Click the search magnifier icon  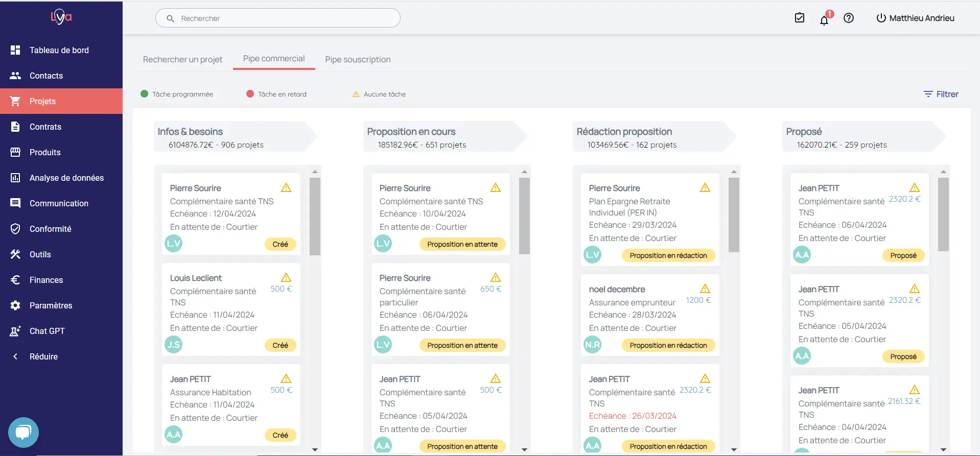point(171,18)
